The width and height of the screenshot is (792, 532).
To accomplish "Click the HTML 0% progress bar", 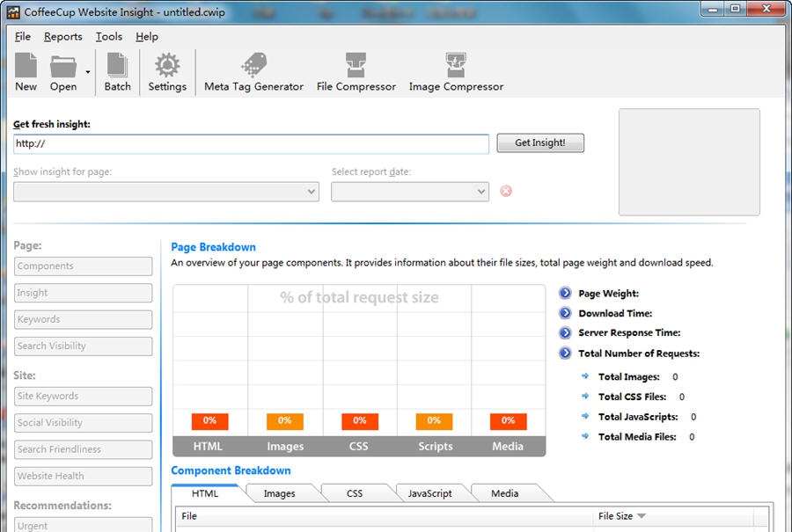I will (x=209, y=421).
